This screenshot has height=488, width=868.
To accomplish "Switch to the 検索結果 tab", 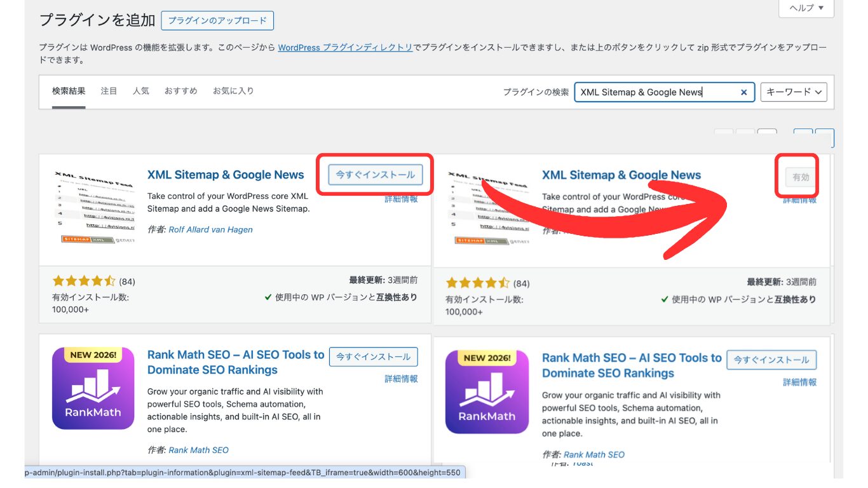I will click(x=69, y=91).
